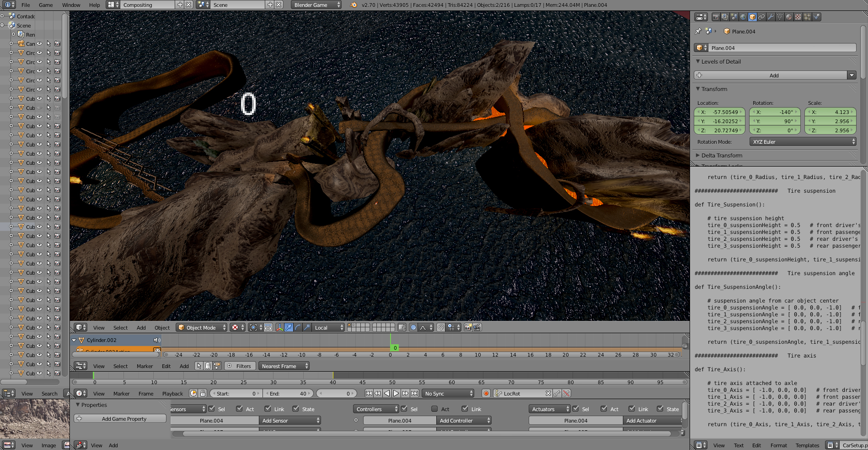Click the dope sheet Filters button

tap(240, 366)
